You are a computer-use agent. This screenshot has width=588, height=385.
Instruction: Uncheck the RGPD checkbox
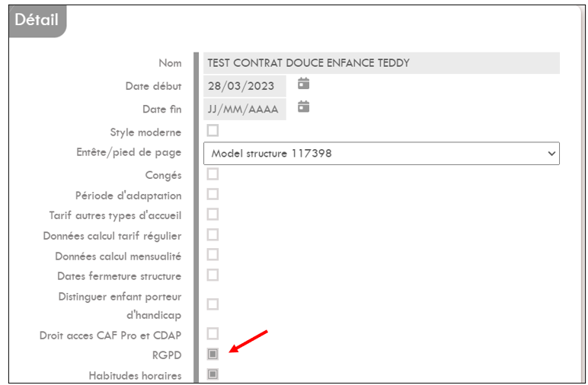(213, 354)
